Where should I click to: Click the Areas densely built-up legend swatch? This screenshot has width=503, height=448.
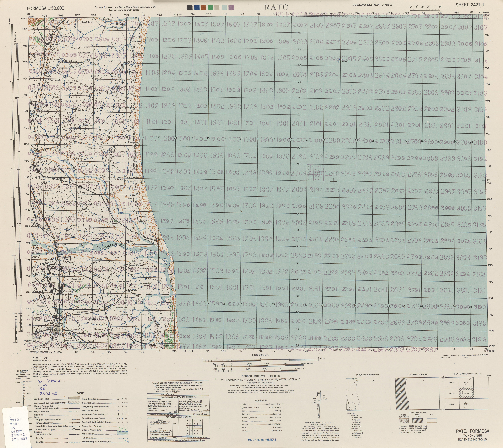click(74, 398)
